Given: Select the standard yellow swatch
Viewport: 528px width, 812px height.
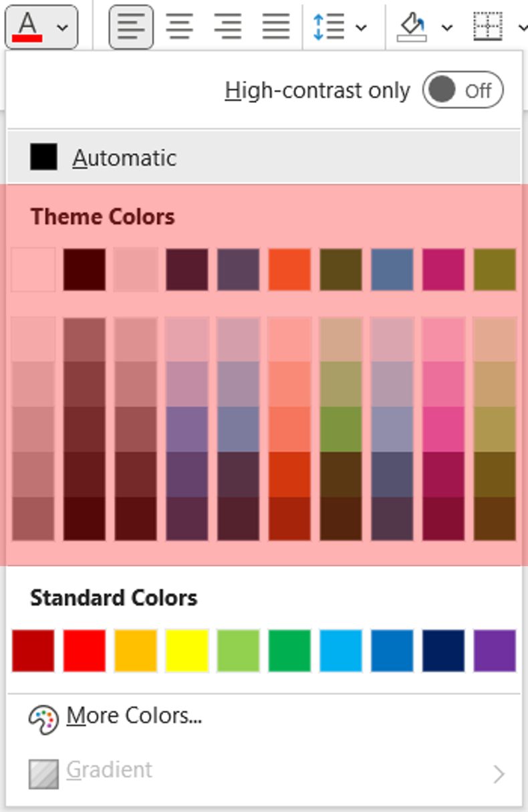Looking at the screenshot, I should point(187,650).
